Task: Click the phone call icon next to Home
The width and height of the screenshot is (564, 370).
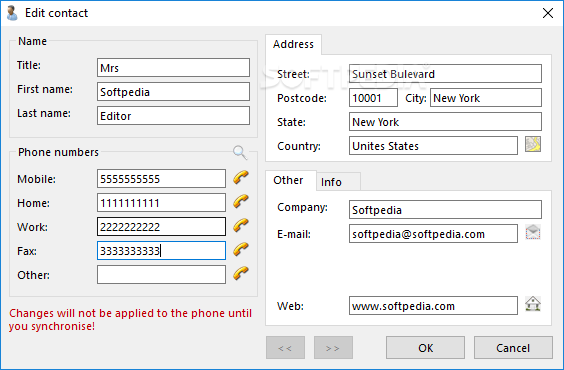Action: [x=241, y=202]
